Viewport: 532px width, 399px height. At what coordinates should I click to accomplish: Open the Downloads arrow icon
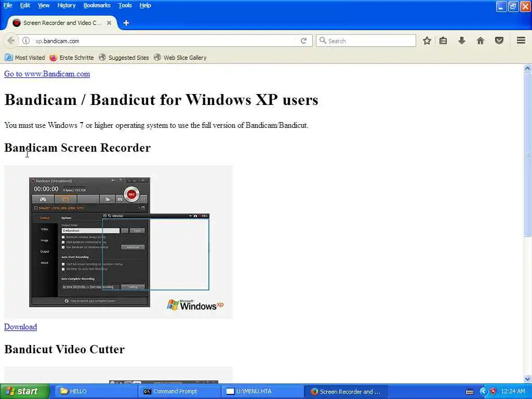461,41
